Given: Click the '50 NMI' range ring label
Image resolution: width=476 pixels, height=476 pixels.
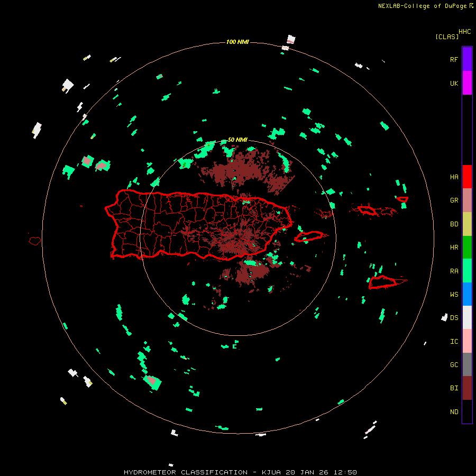Looking at the screenshot, I should click(x=237, y=140).
